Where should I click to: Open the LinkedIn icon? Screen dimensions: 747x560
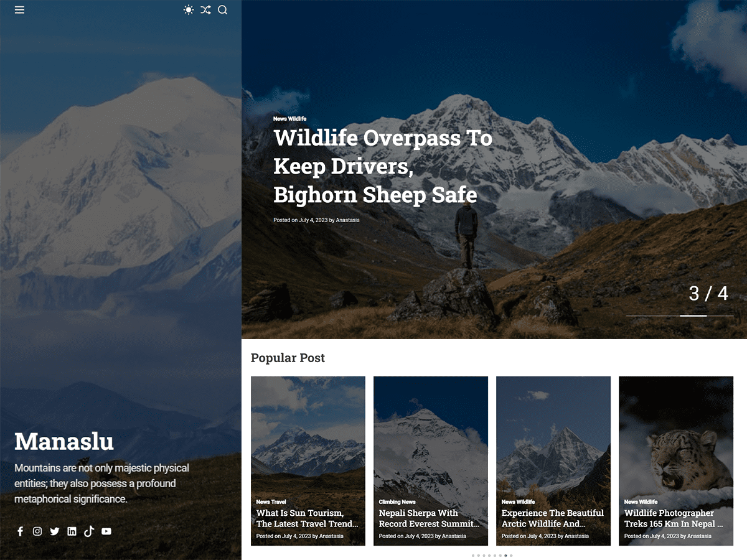click(x=72, y=531)
